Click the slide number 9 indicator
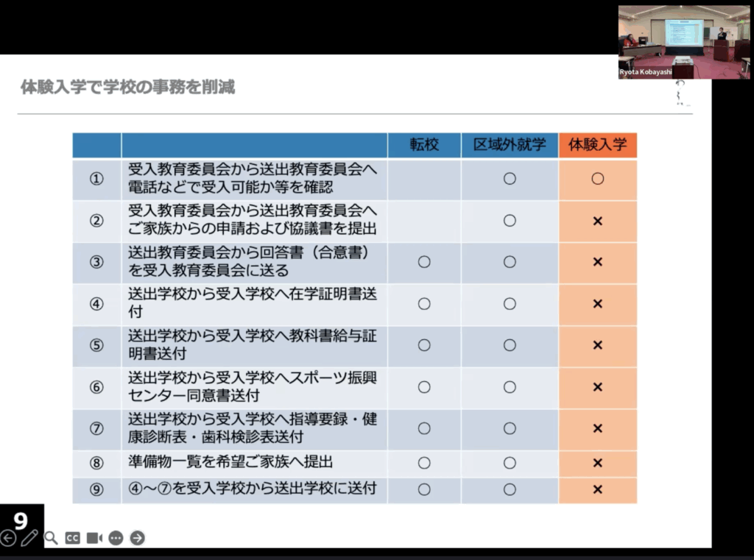Image resolution: width=754 pixels, height=560 pixels. [x=21, y=520]
